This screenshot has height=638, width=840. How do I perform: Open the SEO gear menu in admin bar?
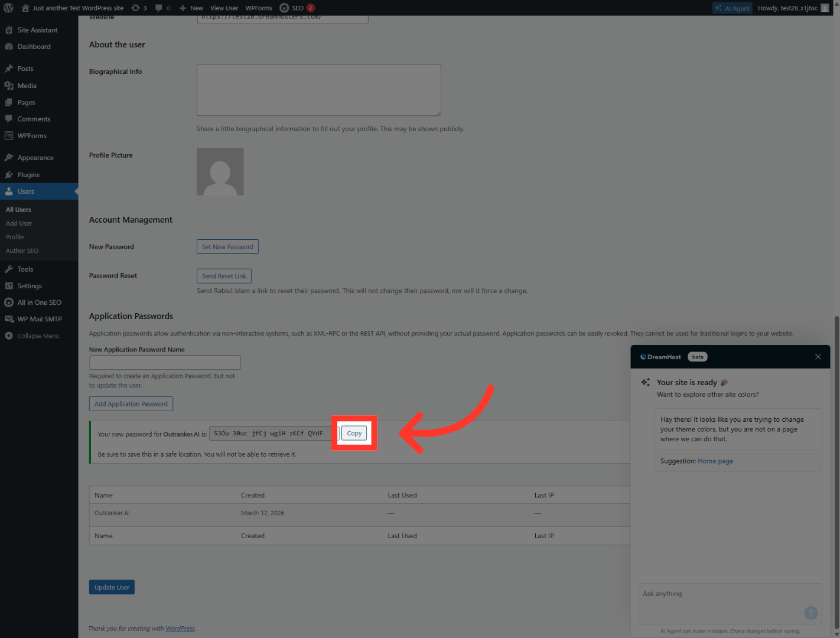pos(297,8)
